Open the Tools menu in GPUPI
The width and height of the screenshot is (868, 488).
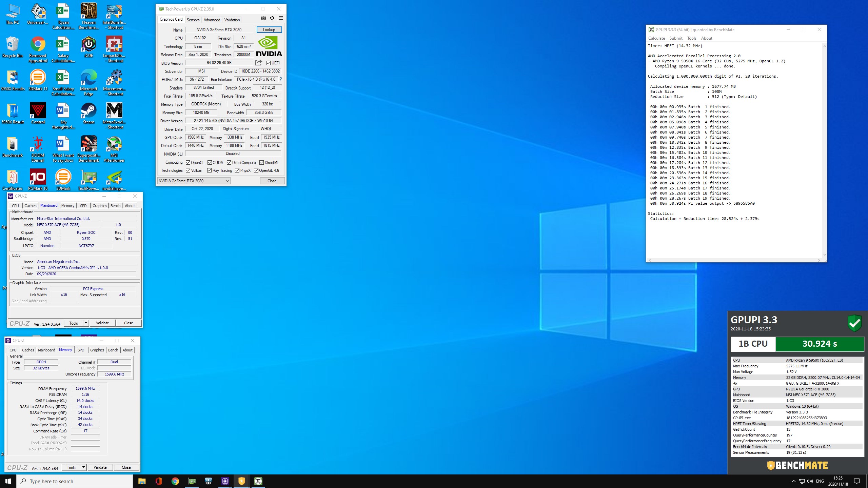click(692, 38)
